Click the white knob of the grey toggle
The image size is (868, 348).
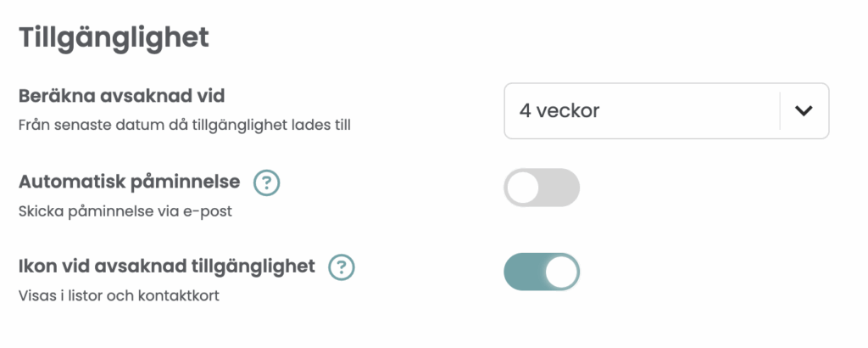[x=523, y=188]
